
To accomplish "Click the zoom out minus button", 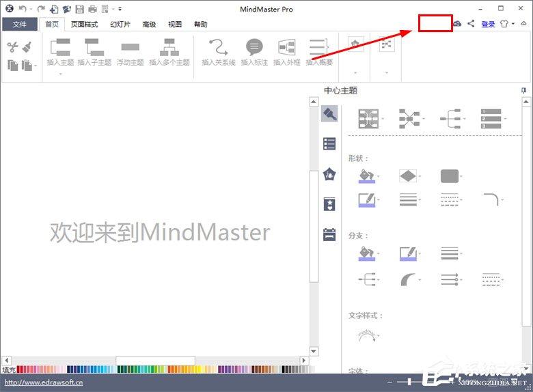I will [x=389, y=382].
